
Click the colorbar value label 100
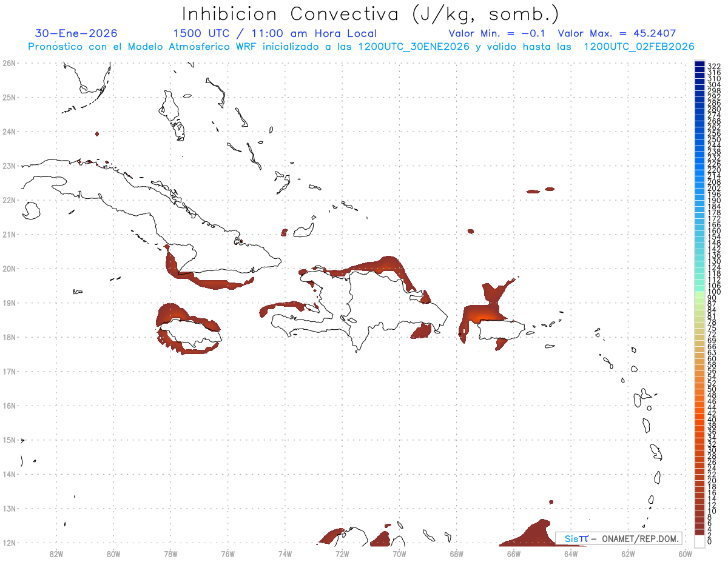[714, 292]
